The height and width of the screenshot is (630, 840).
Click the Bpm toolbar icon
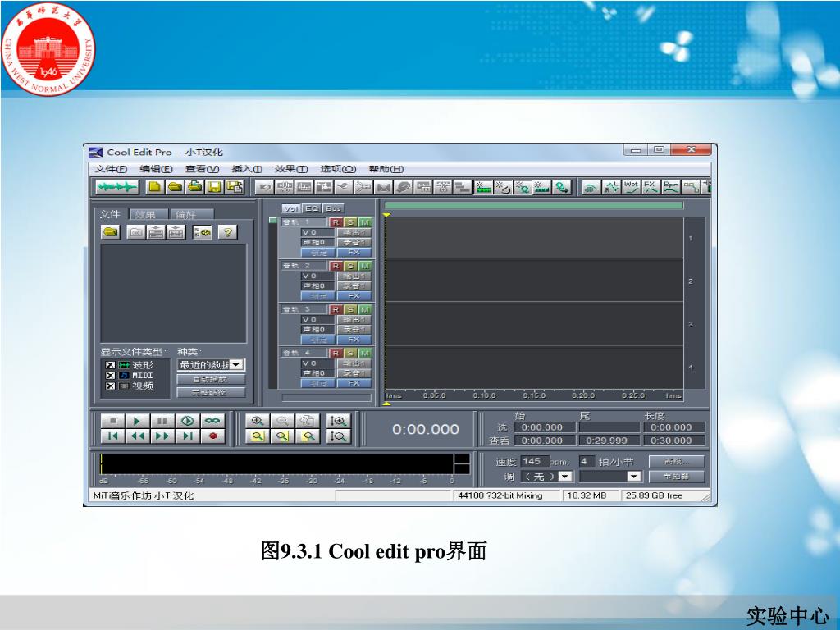tap(671, 187)
